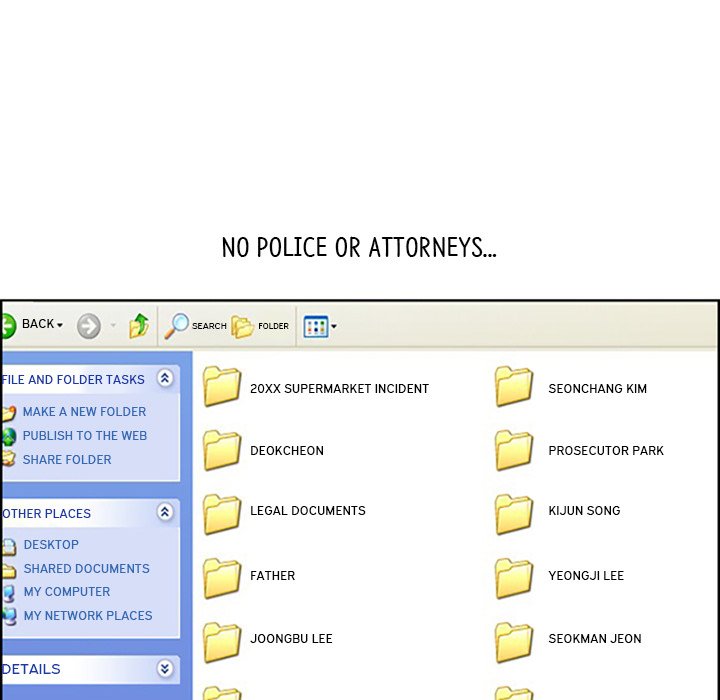The image size is (720, 700).
Task: Select the Legal Documents folder icon
Action: click(222, 514)
